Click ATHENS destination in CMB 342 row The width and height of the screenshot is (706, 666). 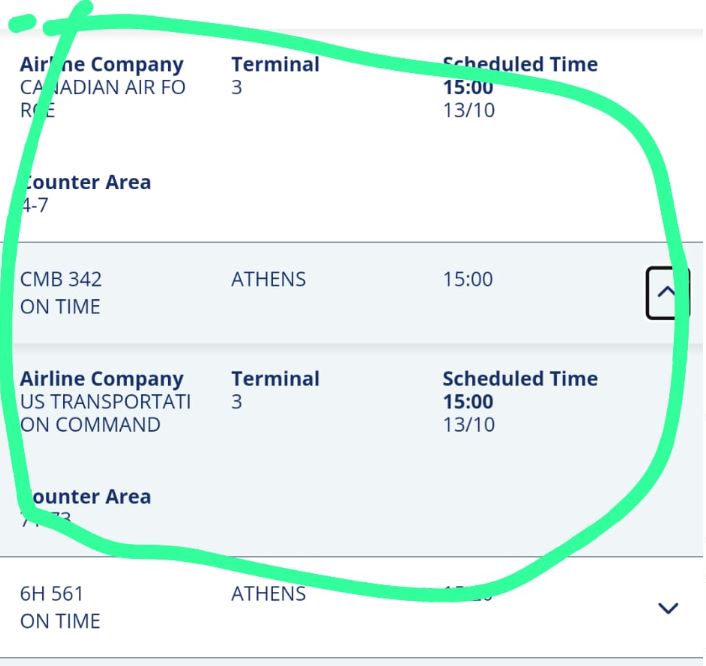[x=268, y=279]
